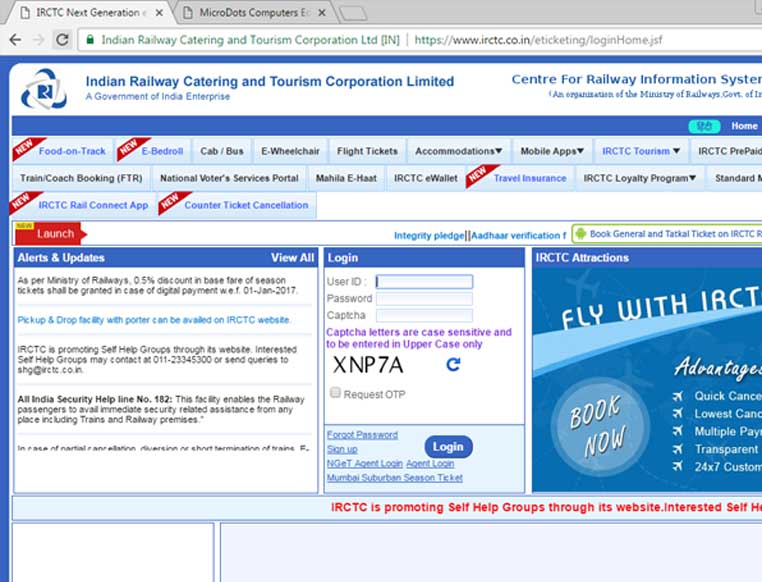This screenshot has height=582, width=762.
Task: Open Counter Ticket Cancellation
Action: [x=246, y=205]
